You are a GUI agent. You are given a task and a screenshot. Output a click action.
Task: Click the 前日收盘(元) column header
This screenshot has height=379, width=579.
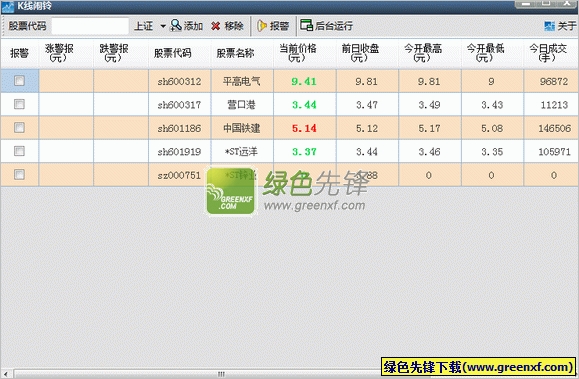[x=367, y=53]
